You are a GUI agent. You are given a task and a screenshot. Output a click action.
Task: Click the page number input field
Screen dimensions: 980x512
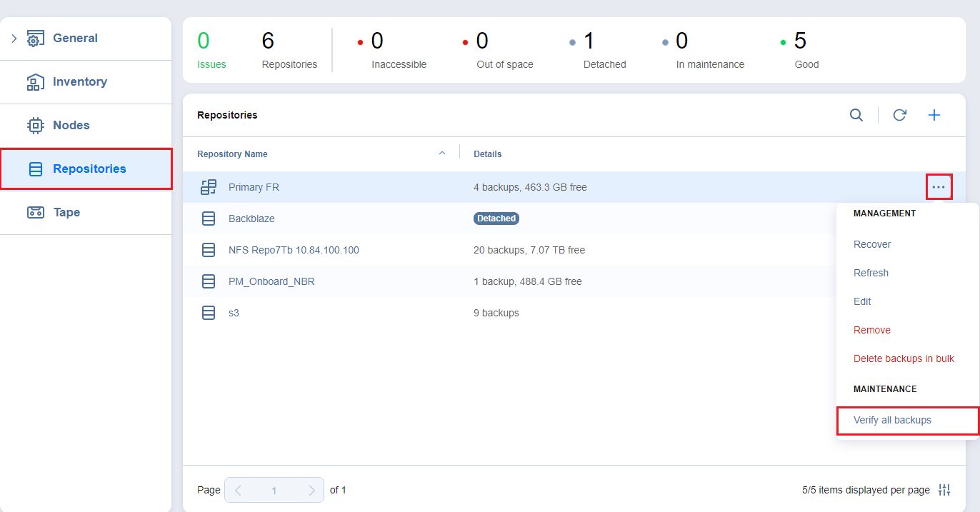(x=274, y=490)
